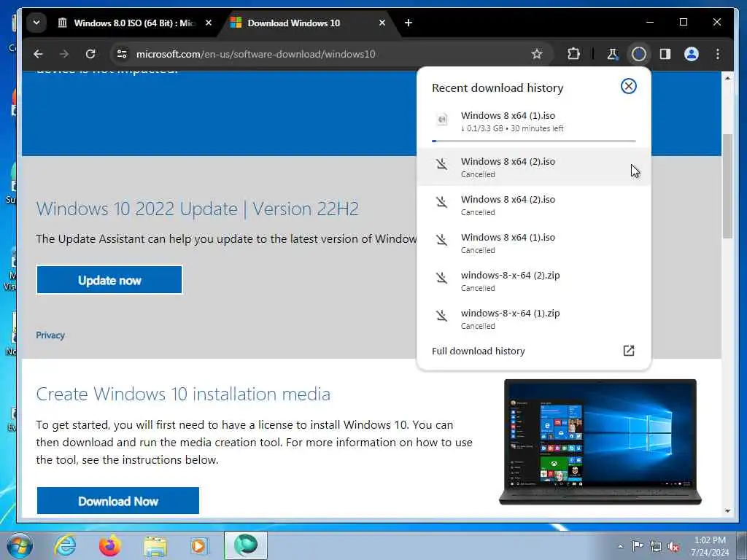
Task: Open the Chrome three-dot menu
Action: tap(718, 54)
